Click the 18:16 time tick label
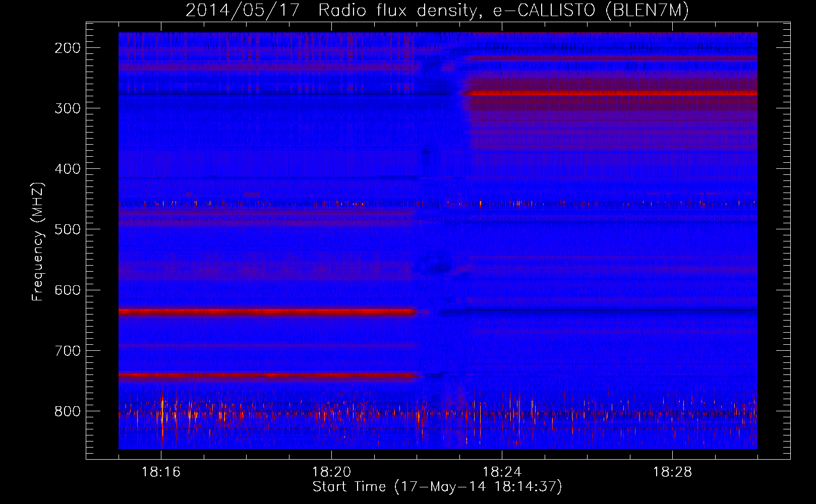Image resolution: width=816 pixels, height=504 pixels. coord(161,472)
